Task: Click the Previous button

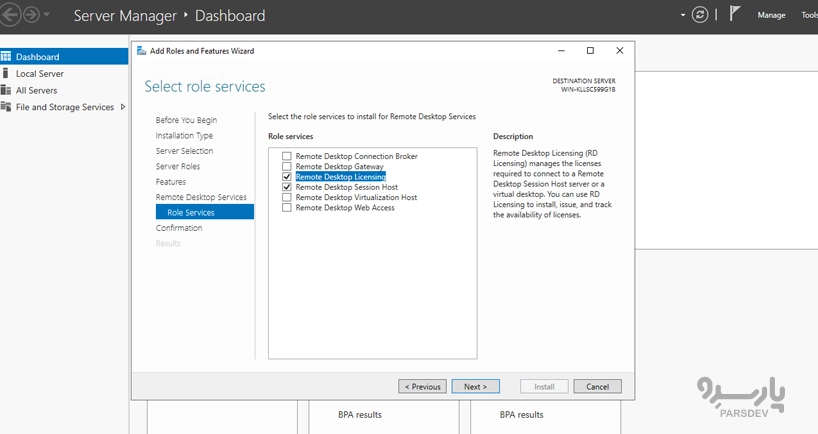Action: 422,386
